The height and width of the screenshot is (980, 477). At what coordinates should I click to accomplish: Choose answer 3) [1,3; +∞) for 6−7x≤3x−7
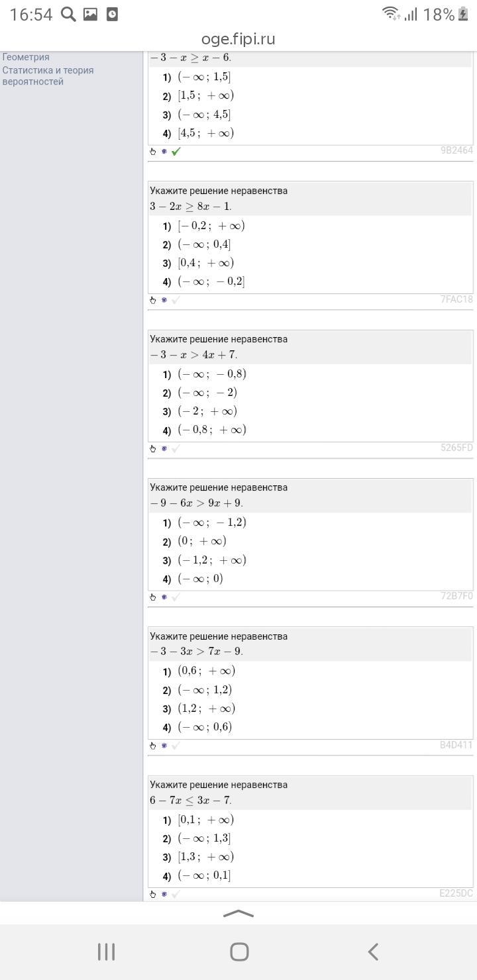205,857
